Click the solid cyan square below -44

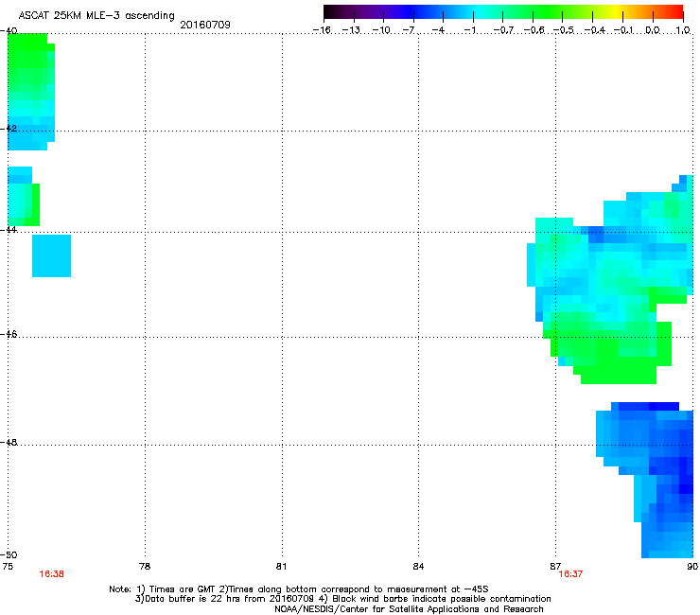(51, 255)
